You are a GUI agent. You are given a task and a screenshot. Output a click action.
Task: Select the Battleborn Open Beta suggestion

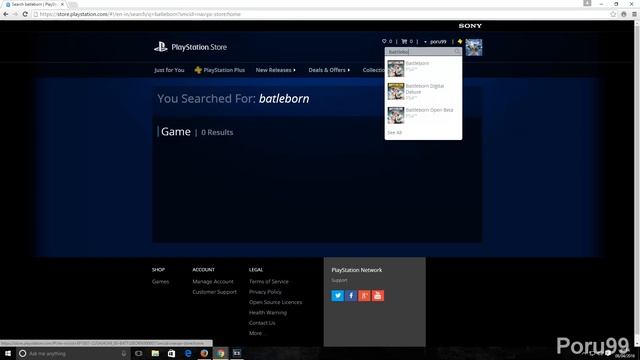(x=423, y=116)
